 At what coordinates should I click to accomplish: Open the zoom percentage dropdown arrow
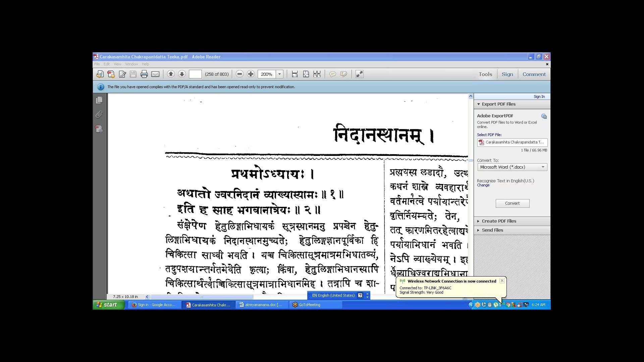click(279, 74)
